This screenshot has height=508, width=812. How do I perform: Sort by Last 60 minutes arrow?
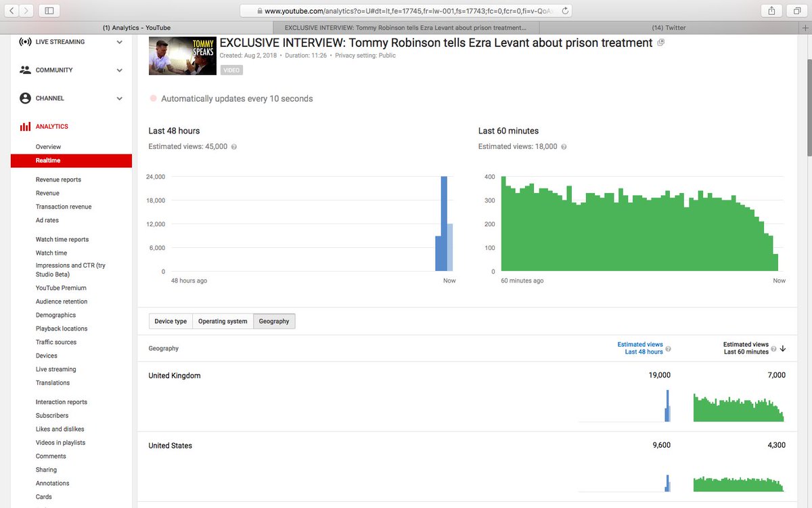[783, 349]
